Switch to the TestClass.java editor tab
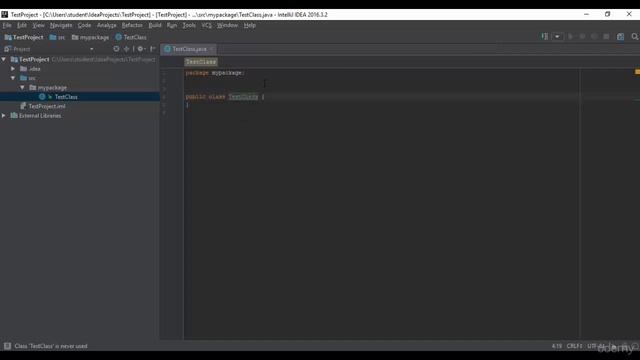 click(x=189, y=49)
